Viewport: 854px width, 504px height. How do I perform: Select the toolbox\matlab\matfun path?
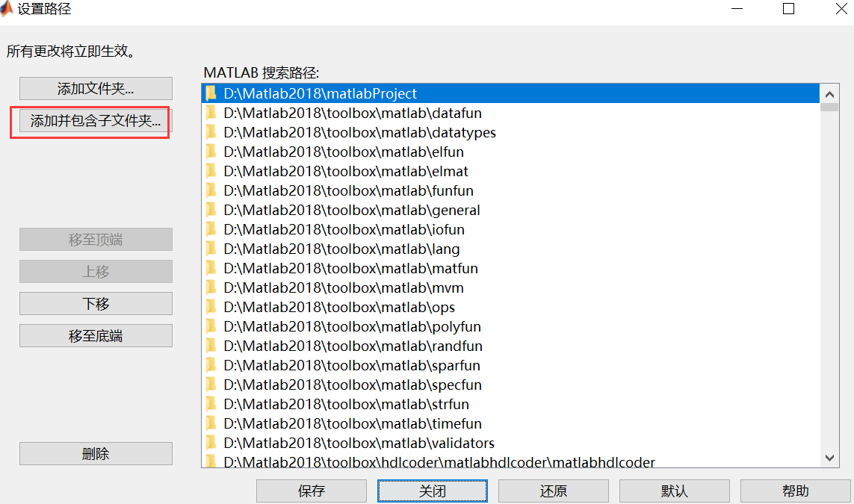tap(510, 268)
